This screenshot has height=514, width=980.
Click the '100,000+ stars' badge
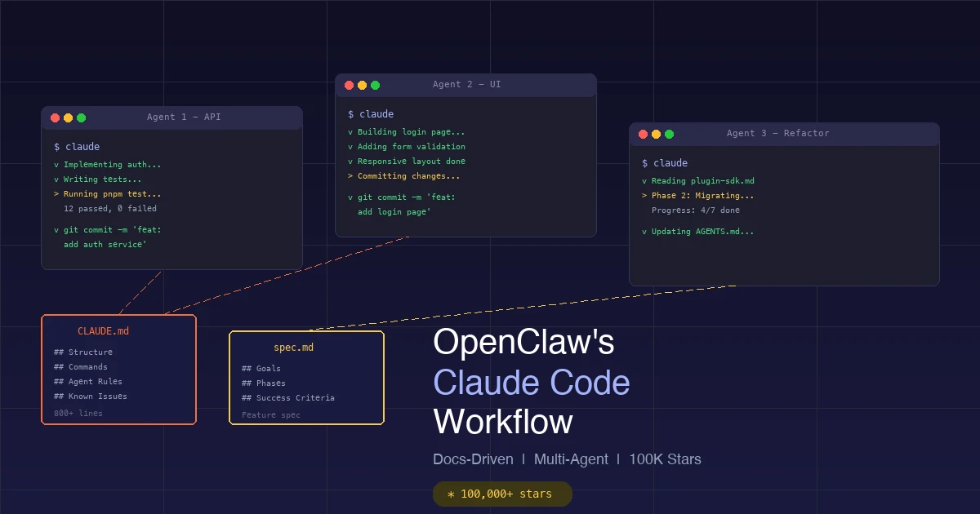(x=501, y=494)
